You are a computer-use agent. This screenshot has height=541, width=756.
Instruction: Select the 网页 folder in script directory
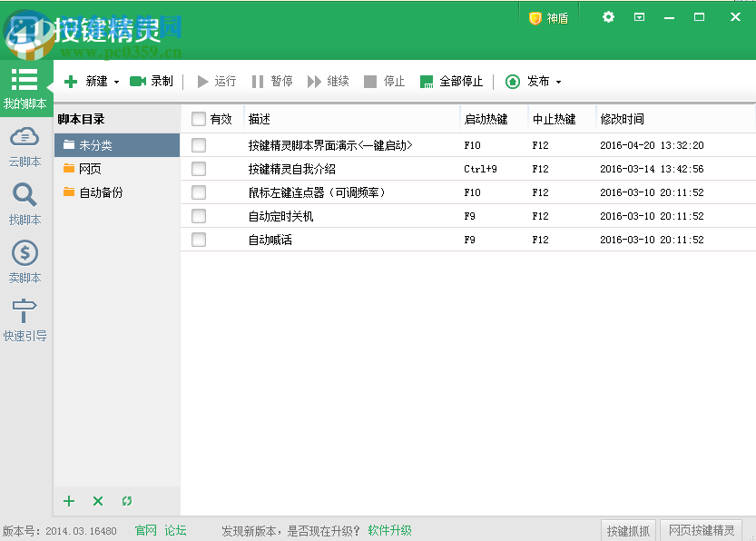tap(90, 169)
